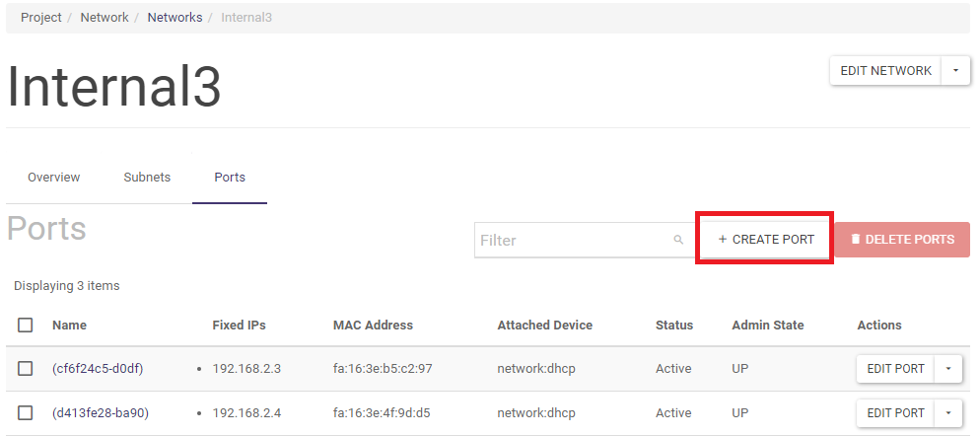Click the filter search magnifier icon
The width and height of the screenshot is (980, 436).
[678, 240]
